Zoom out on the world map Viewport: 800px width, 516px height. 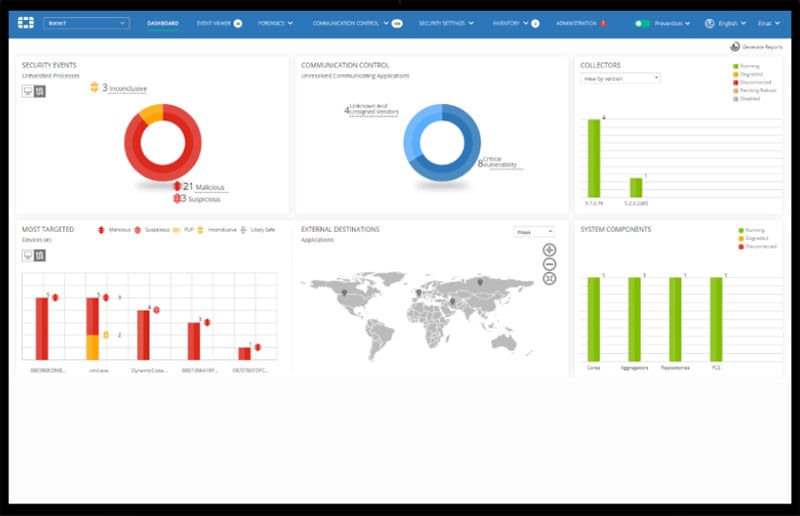pos(549,264)
